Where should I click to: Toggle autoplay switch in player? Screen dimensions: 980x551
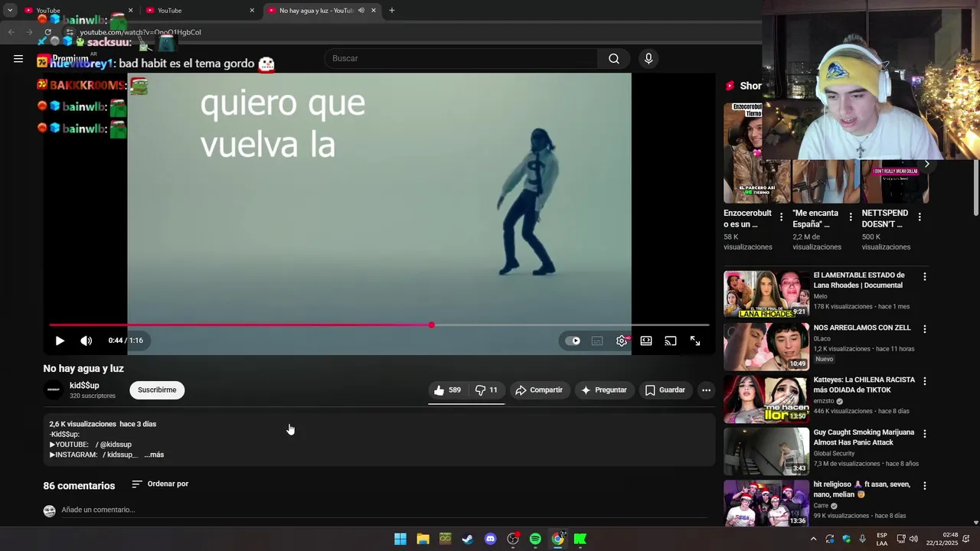573,341
